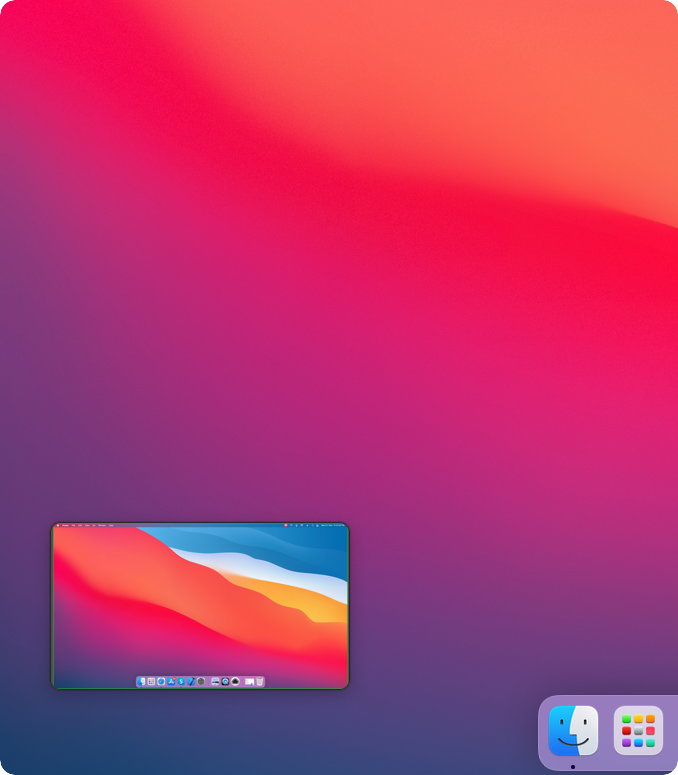The width and height of the screenshot is (678, 775).
Task: Open Launchpad from the Dock
Action: pyautogui.click(x=638, y=731)
